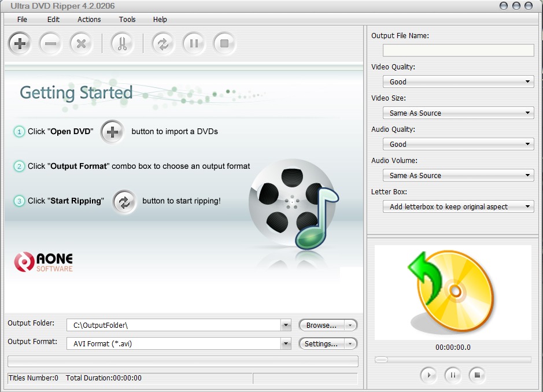Click the Settings button's dropdown arrow
Viewport: 543px width, 392px height.
[x=350, y=343]
